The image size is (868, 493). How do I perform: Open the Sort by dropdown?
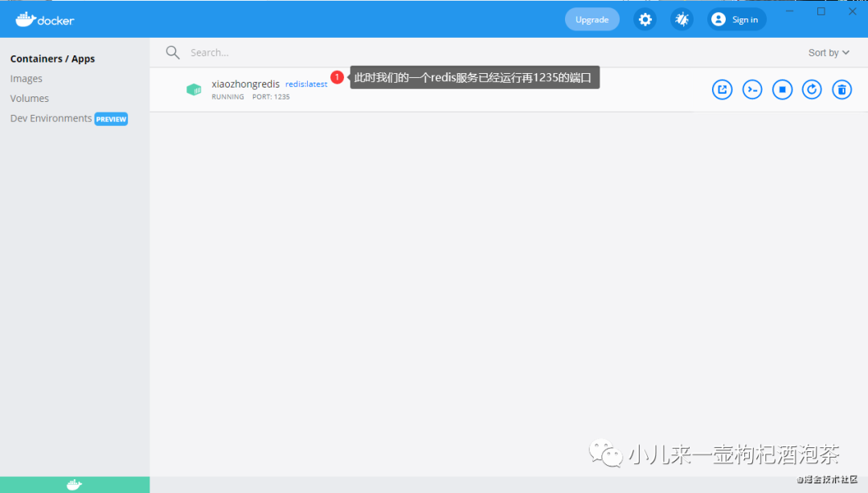tap(828, 52)
